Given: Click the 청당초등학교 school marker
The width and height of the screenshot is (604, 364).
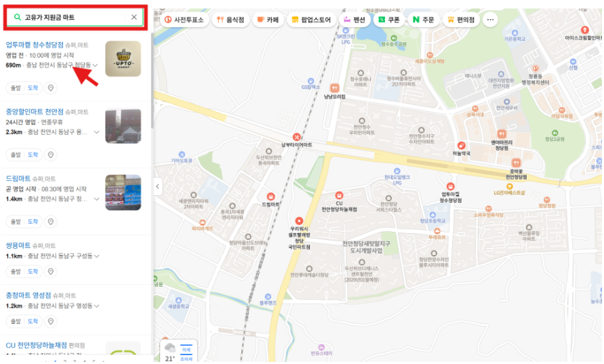Looking at the screenshot, I should click(x=432, y=215).
